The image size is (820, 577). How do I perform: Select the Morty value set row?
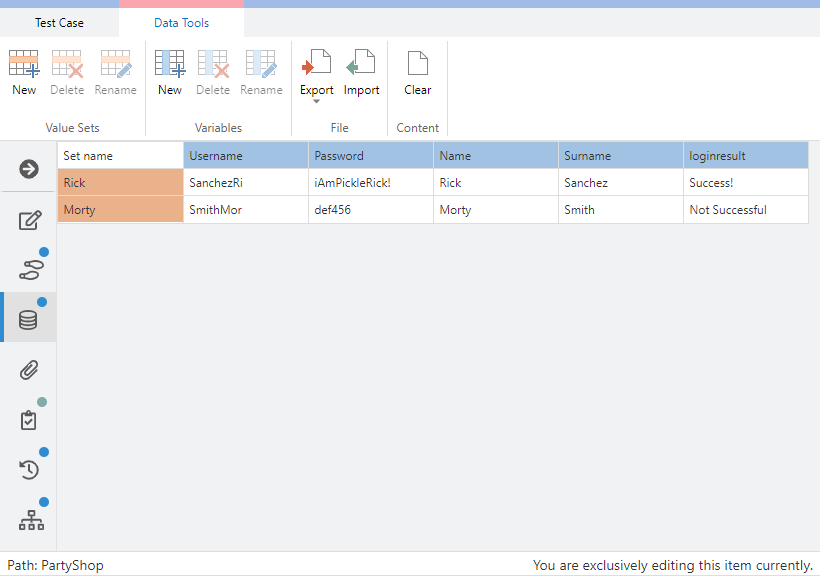tap(120, 210)
